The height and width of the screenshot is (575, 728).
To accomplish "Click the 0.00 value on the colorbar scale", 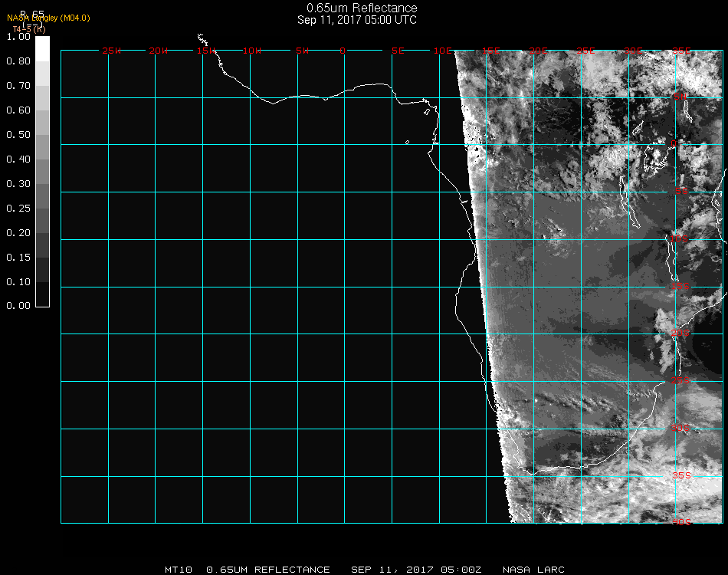I will click(18, 306).
